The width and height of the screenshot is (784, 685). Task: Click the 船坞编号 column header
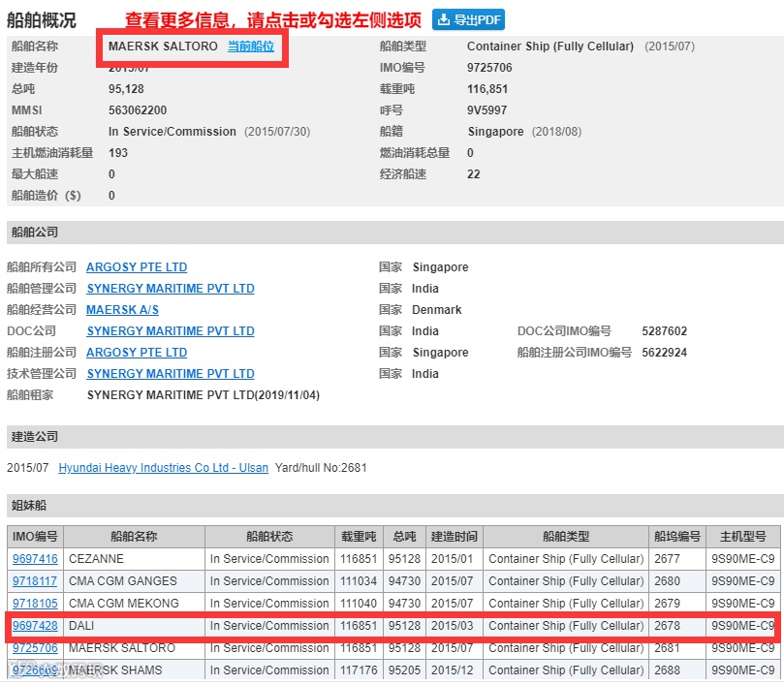tap(677, 537)
